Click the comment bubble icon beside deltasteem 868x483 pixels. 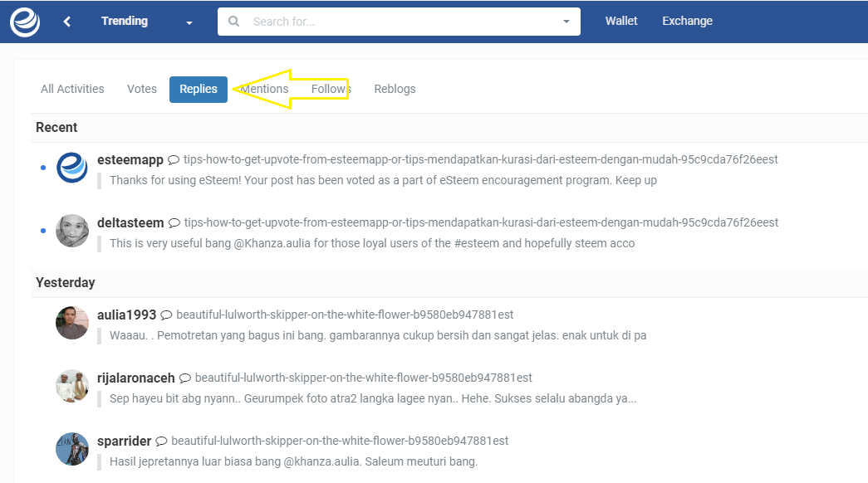click(174, 223)
